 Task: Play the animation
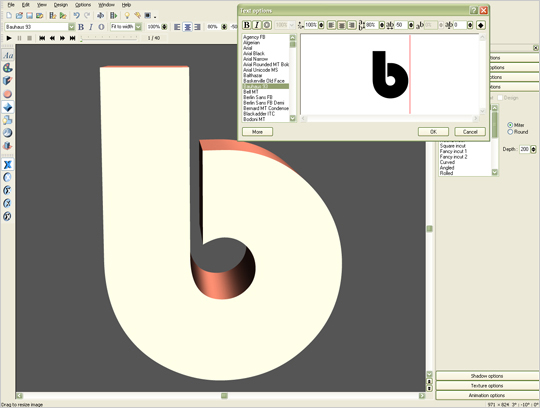tap(9, 38)
